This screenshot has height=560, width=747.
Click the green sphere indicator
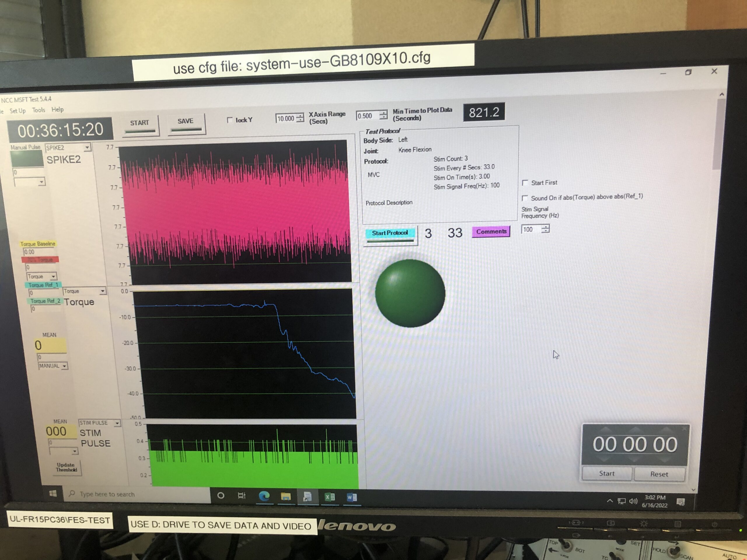tap(410, 293)
